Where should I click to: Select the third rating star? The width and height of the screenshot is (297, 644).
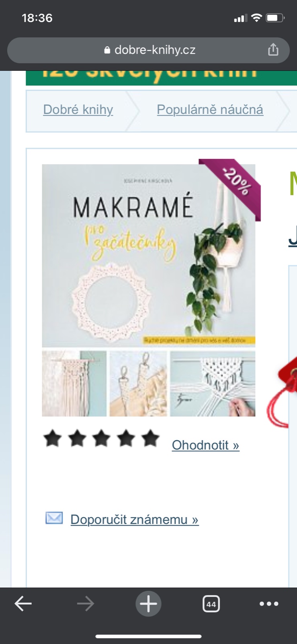tap(101, 438)
